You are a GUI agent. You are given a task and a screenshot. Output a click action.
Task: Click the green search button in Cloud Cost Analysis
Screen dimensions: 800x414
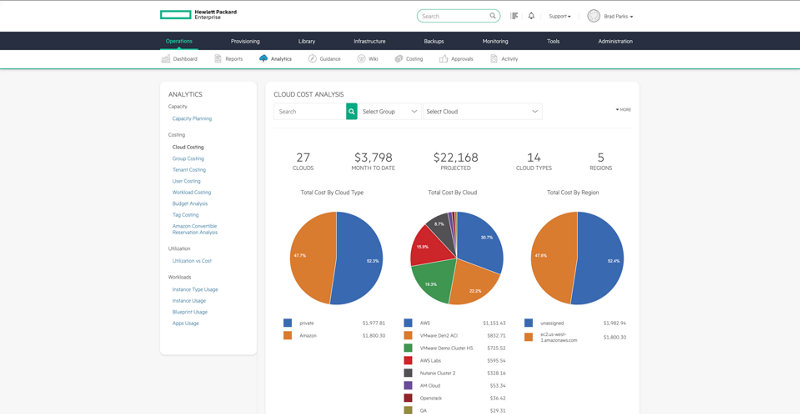click(351, 111)
